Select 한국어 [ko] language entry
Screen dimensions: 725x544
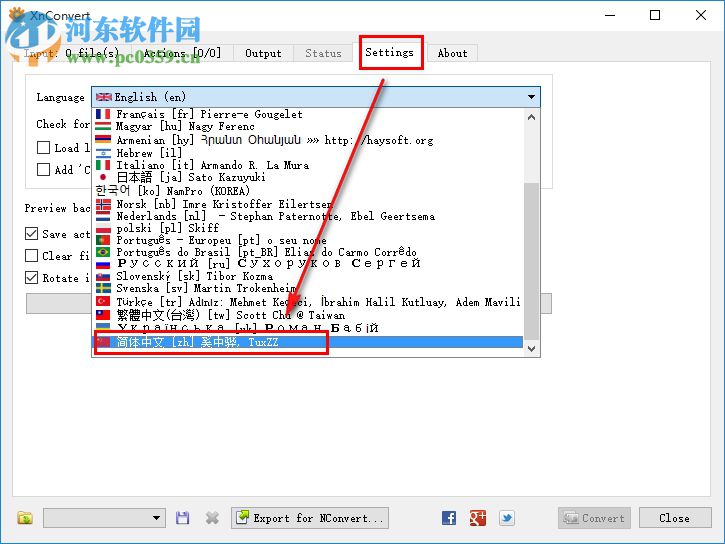(x=307, y=190)
